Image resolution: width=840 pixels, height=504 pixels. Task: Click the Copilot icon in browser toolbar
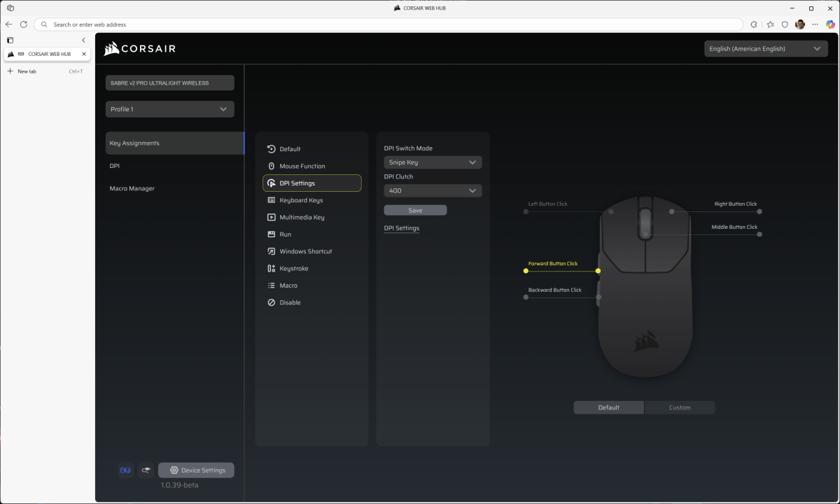coord(830,24)
